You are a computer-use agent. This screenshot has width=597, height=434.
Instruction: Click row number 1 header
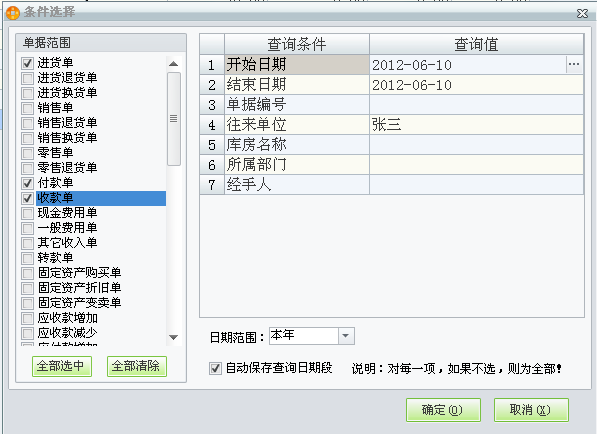(212, 65)
